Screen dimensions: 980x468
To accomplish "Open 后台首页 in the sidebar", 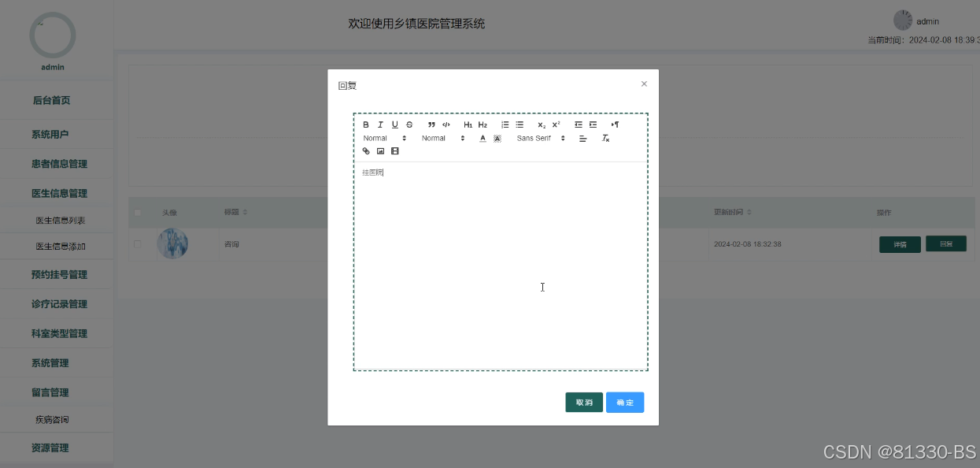I will 52,100.
